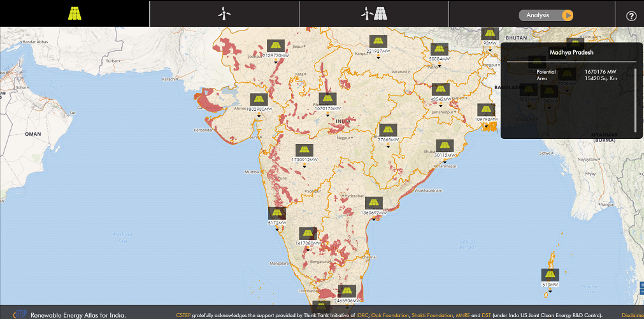Screen dimensions: 644x319
Task: Select the 1802930MW solar icon in Gujarat
Action: click(258, 100)
